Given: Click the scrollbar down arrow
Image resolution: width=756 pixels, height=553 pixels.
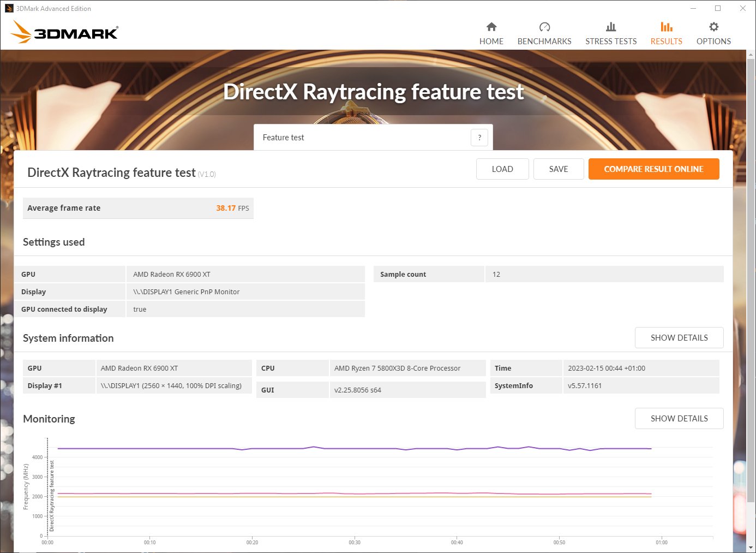Looking at the screenshot, I should click(751, 548).
